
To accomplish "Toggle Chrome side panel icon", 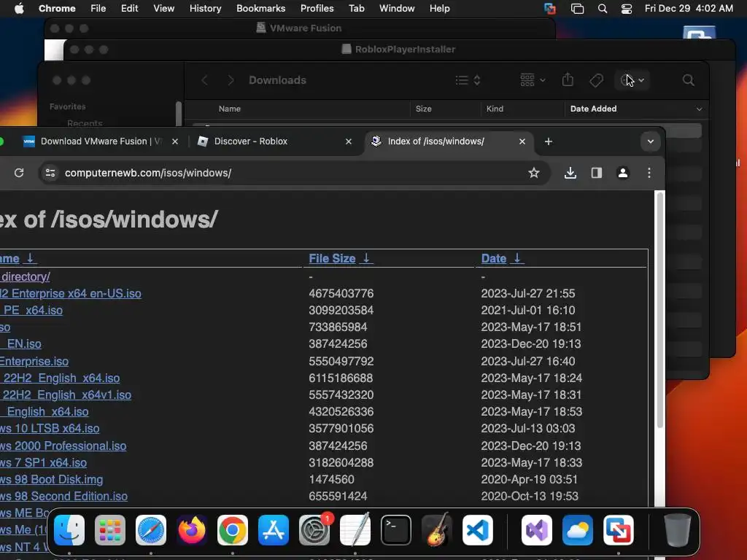I will point(597,173).
